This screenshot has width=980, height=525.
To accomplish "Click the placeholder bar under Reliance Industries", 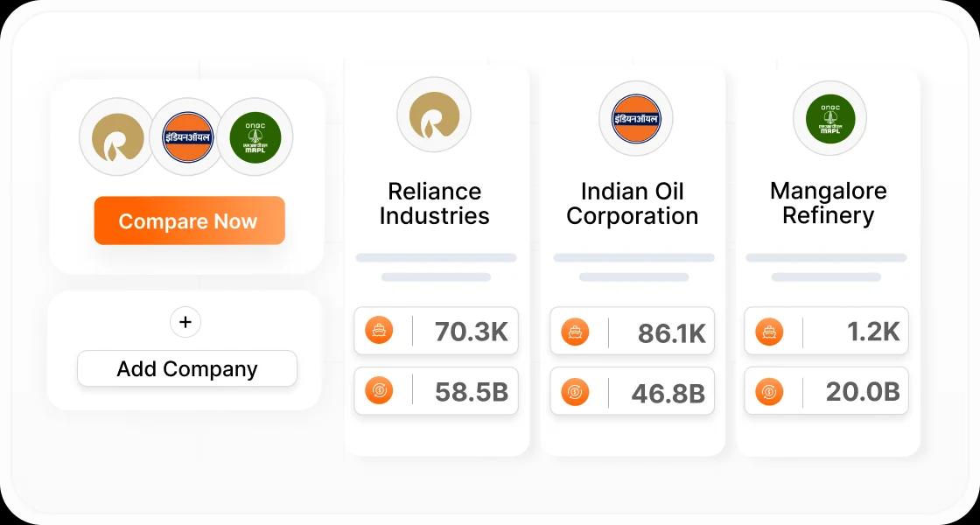I will (436, 258).
